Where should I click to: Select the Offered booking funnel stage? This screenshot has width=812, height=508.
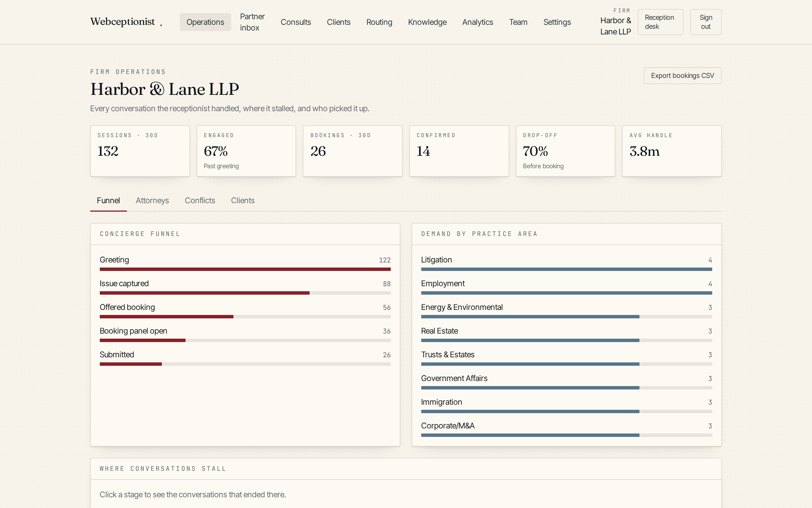click(245, 310)
